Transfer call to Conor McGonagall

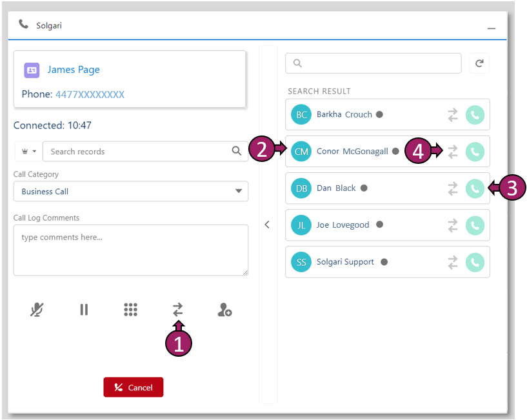[453, 152]
